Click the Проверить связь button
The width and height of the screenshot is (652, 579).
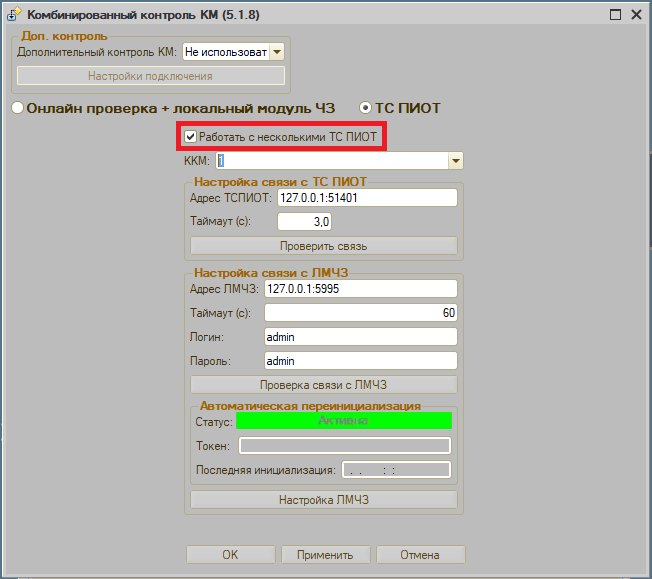click(x=324, y=246)
